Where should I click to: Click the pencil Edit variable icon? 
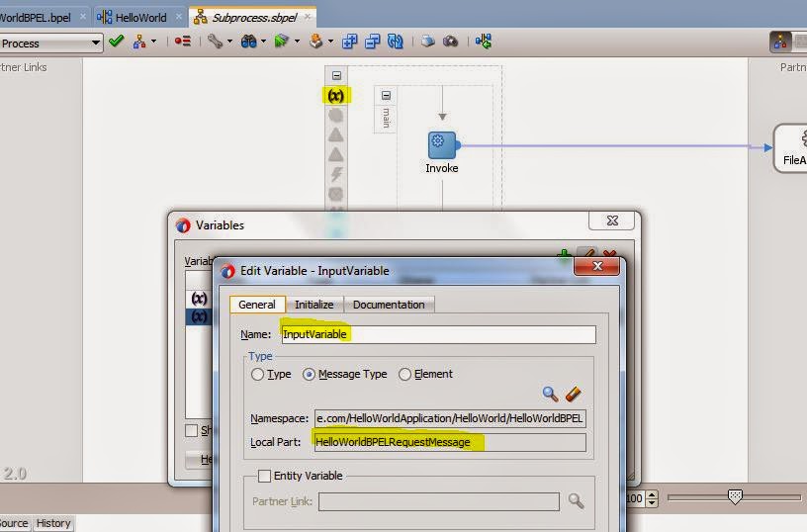[587, 252]
